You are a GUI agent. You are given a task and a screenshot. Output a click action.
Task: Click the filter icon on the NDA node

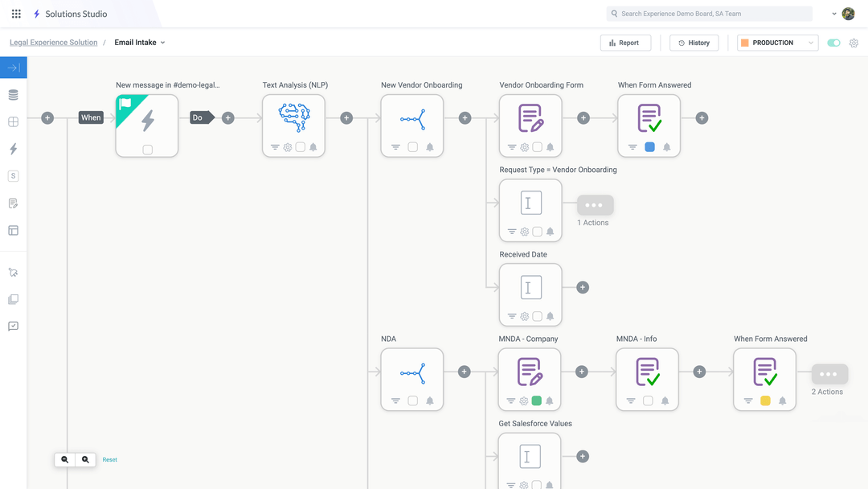pyautogui.click(x=395, y=401)
